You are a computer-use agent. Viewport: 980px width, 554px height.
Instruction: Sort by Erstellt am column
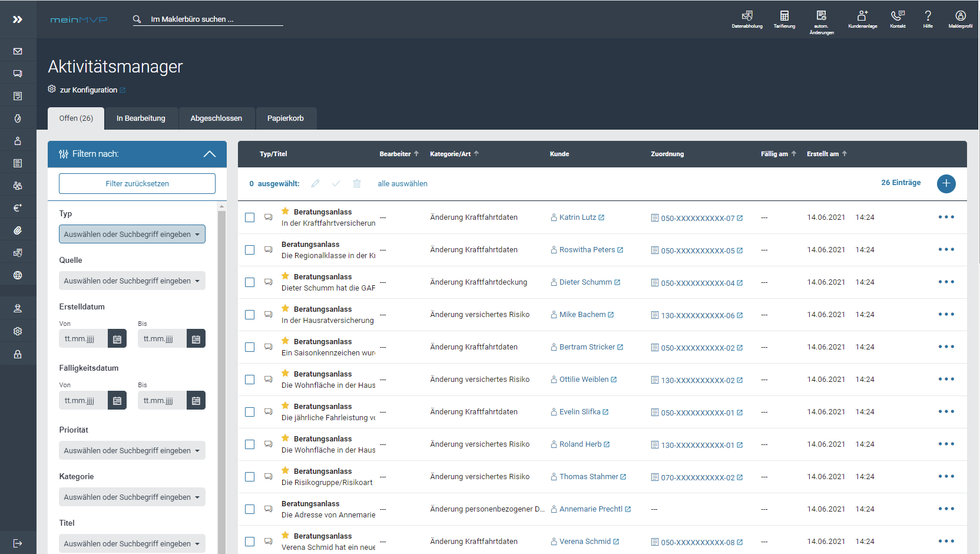click(x=827, y=154)
